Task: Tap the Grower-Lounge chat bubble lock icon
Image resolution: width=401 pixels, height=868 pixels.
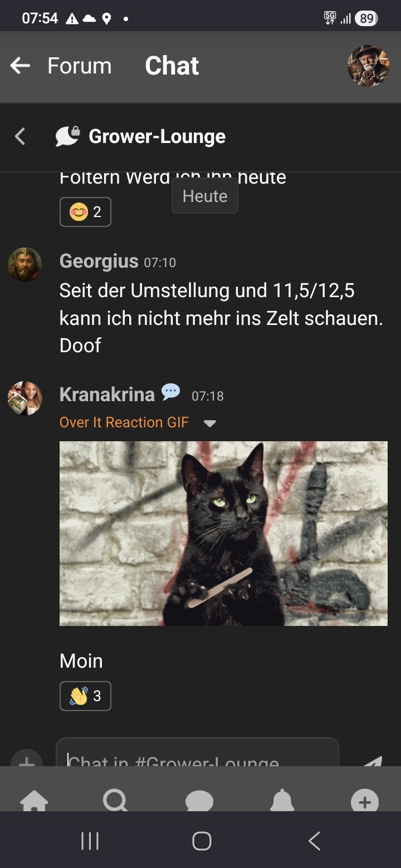Action: pyautogui.click(x=68, y=136)
